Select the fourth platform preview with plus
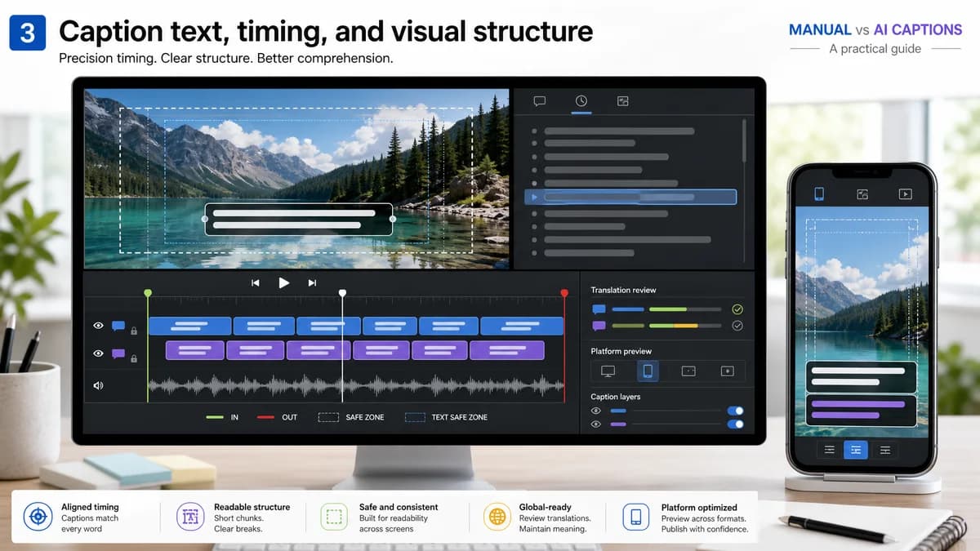This screenshot has width=980, height=551. (728, 371)
